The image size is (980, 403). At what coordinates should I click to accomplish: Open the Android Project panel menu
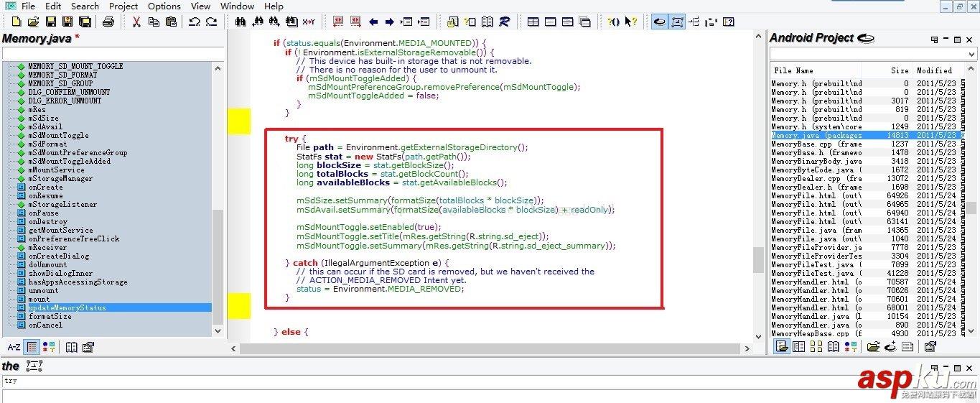(935, 40)
